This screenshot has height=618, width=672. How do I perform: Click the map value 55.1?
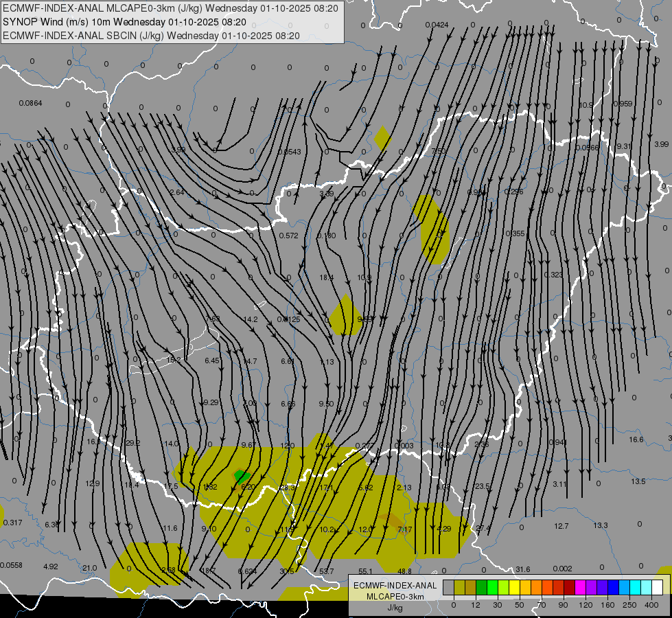(366, 571)
